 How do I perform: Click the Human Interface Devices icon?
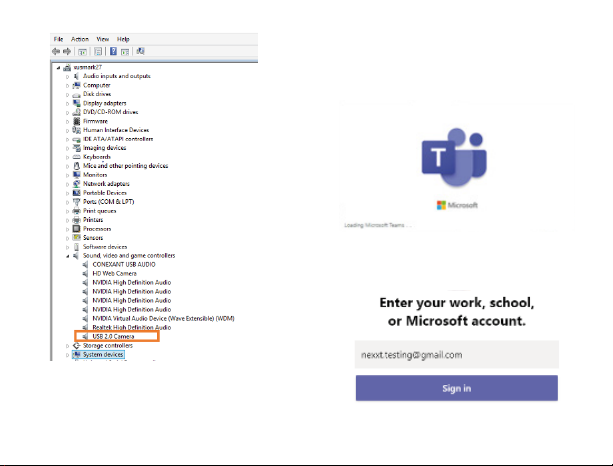[x=77, y=130]
